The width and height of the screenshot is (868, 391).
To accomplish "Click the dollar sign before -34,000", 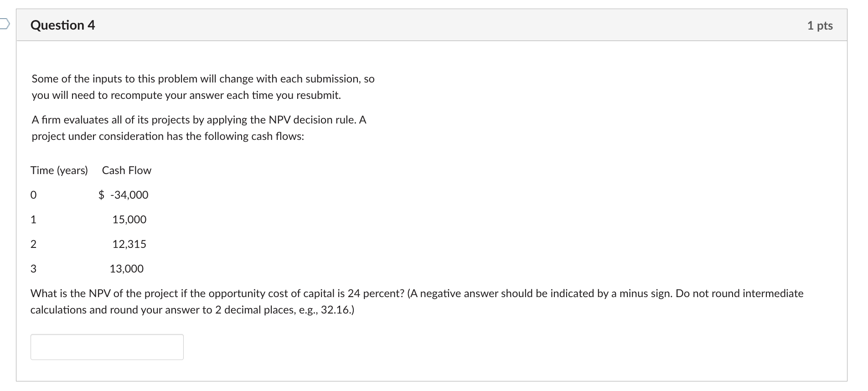I will point(101,195).
